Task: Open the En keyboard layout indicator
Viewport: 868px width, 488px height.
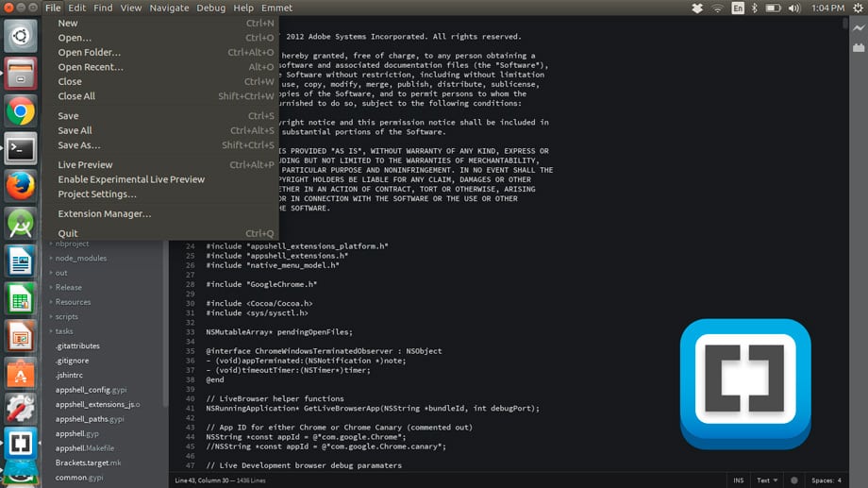Action: click(x=738, y=8)
